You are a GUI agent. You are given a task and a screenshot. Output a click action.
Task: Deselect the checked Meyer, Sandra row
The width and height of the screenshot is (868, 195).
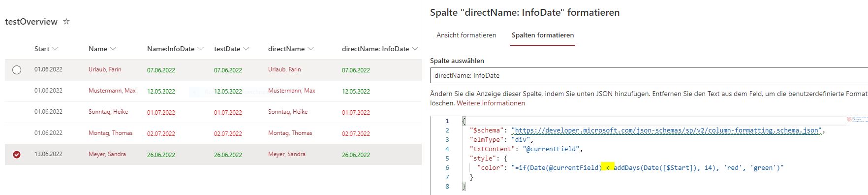[x=17, y=155]
